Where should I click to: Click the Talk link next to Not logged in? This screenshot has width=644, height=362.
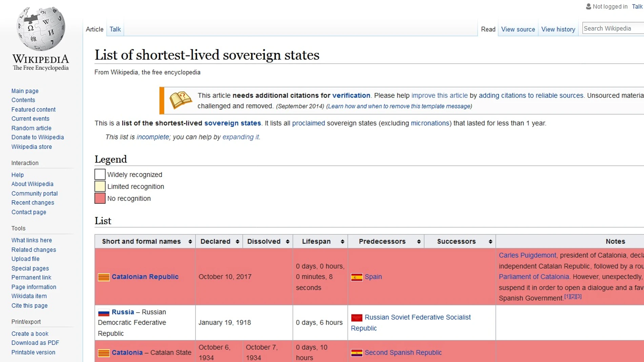pos(637,6)
